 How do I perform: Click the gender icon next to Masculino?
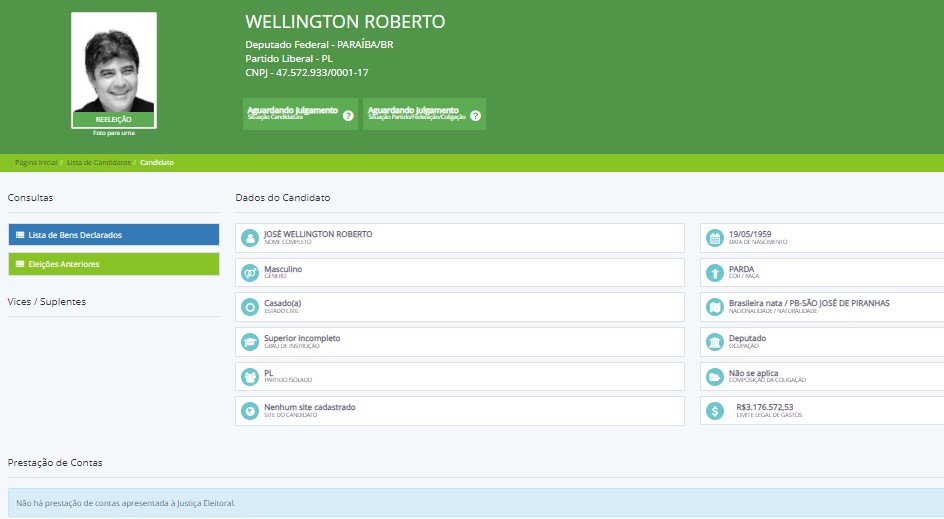(x=250, y=273)
